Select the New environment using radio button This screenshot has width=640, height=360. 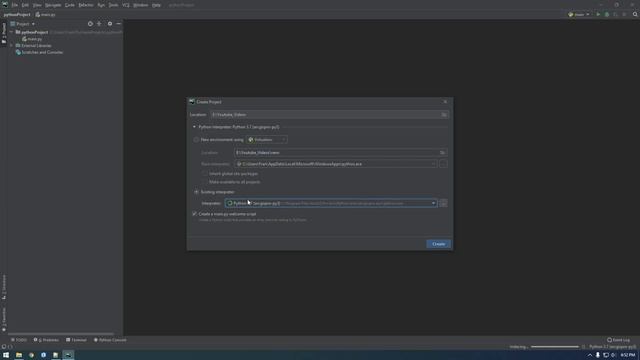pos(196,140)
